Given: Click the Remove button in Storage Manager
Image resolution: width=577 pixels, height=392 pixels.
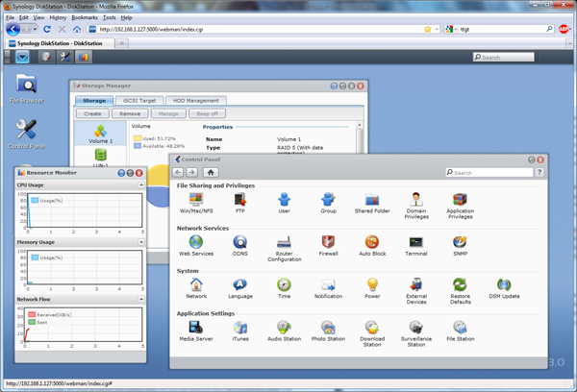Looking at the screenshot, I should [x=130, y=113].
